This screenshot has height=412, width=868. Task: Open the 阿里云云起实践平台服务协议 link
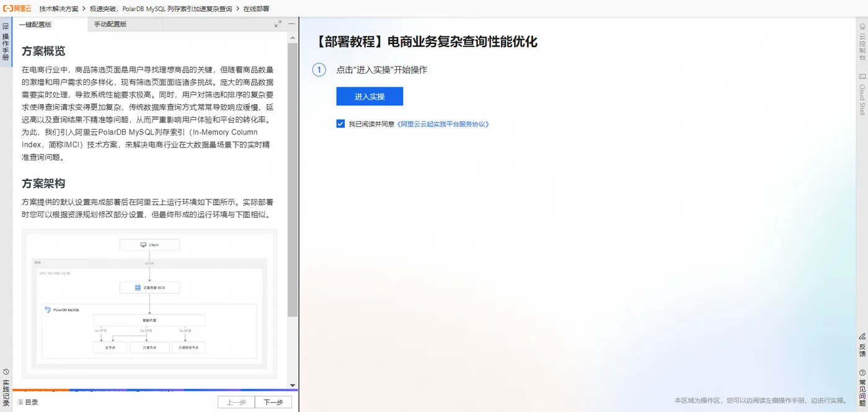pos(443,124)
